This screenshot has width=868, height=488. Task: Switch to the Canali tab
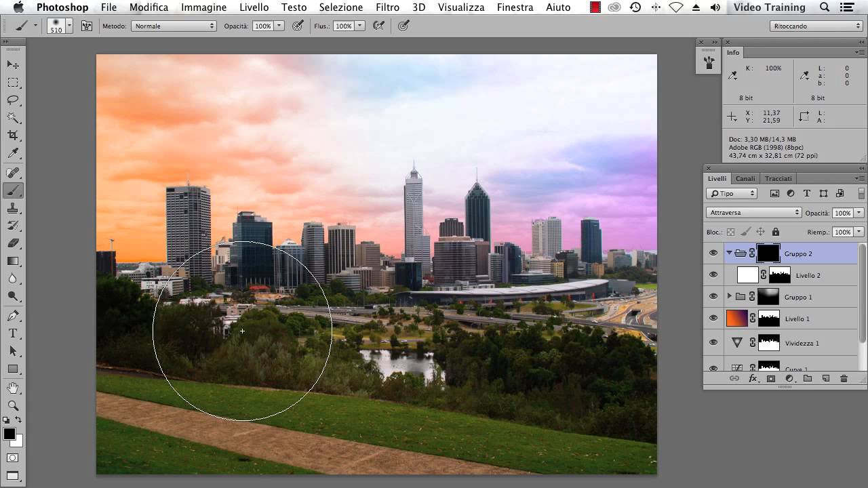[x=745, y=178]
